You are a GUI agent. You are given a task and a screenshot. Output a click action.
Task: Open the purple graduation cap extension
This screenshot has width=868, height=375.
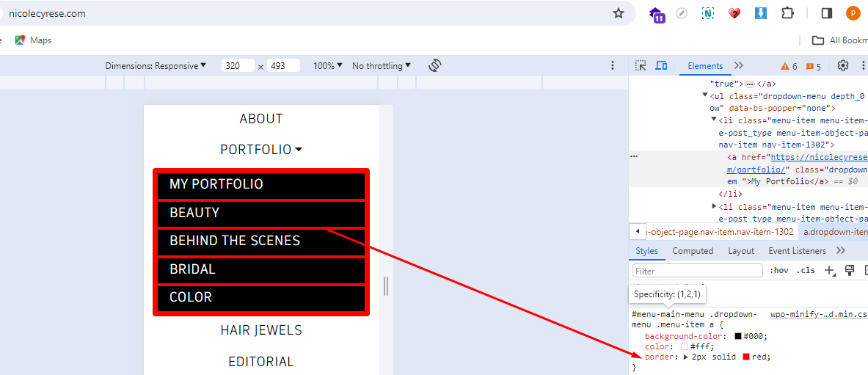tap(657, 14)
